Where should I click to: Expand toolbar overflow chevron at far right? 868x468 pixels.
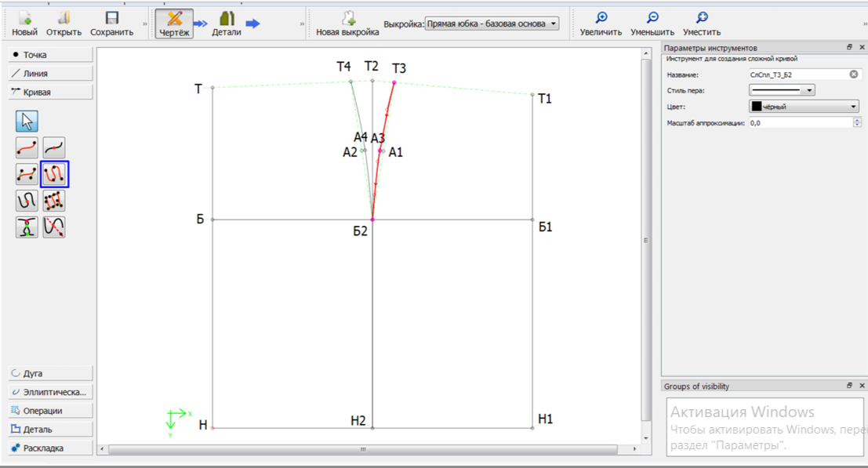[865, 24]
